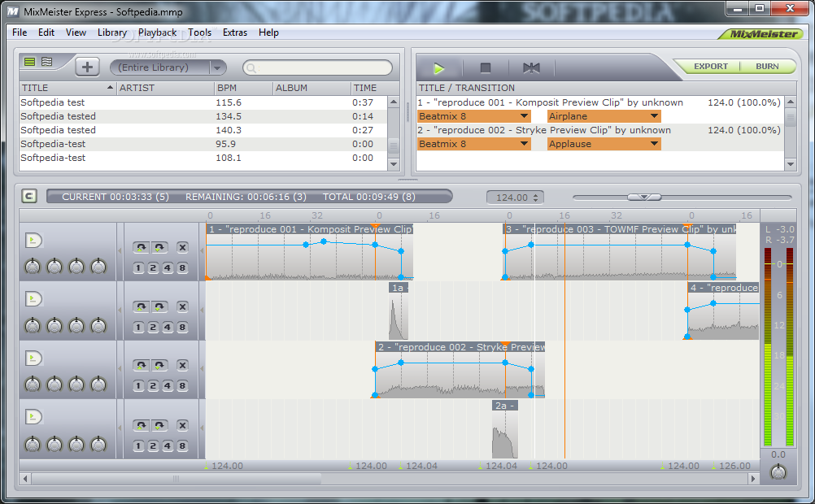Click fourth timeline track's move-down arrow icon
Image resolution: width=815 pixels, height=504 pixels.
[159, 425]
